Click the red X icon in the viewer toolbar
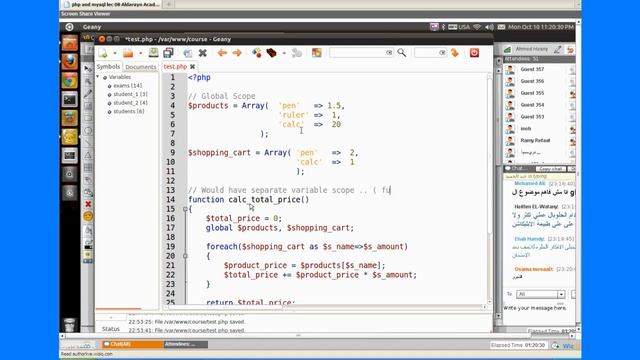The width and height of the screenshot is (640, 360). (x=88, y=204)
